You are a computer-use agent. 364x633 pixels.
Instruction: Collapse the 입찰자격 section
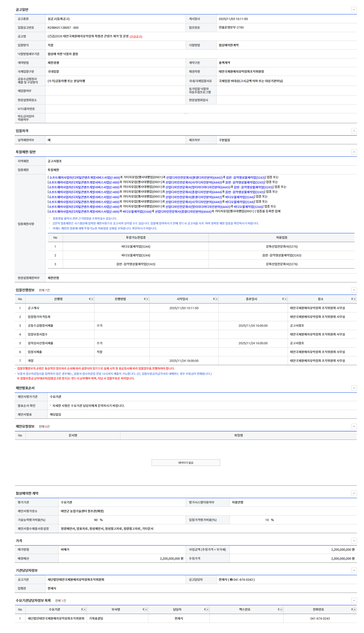click(x=354, y=131)
